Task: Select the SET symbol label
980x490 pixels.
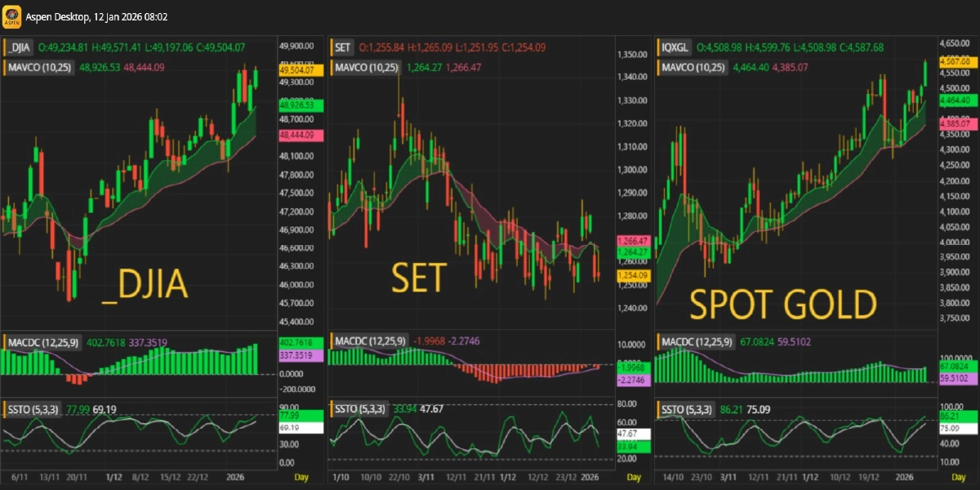Action: (344, 47)
